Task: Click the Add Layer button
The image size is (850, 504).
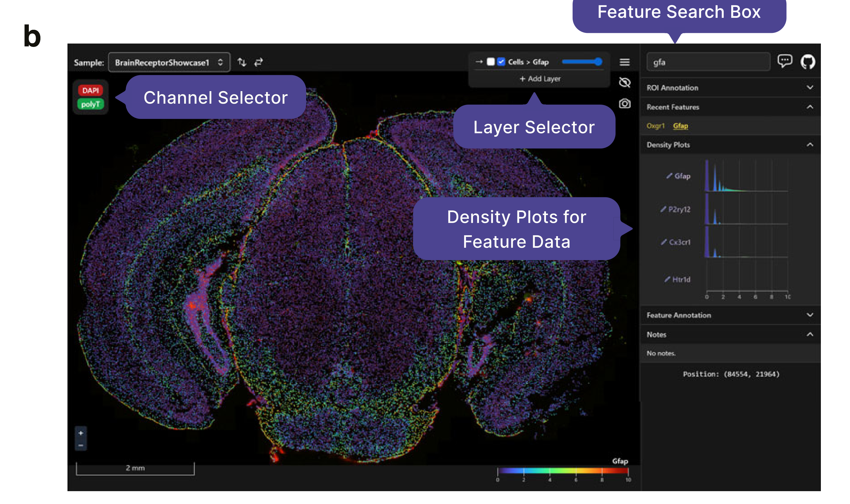Action: tap(540, 79)
